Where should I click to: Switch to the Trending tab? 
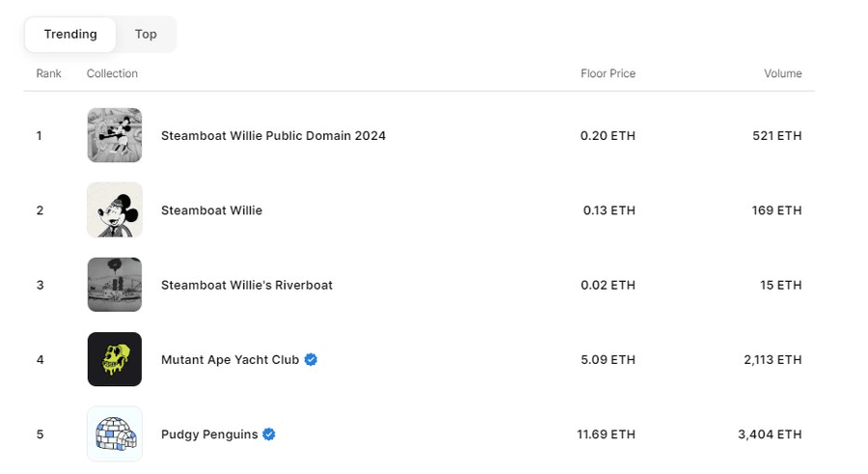pyautogui.click(x=70, y=34)
